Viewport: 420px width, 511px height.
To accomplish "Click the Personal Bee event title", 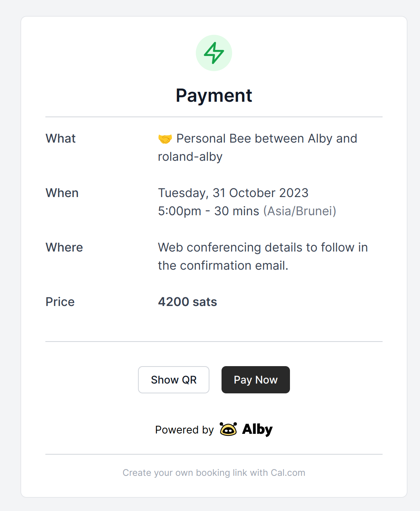I will [x=267, y=138].
